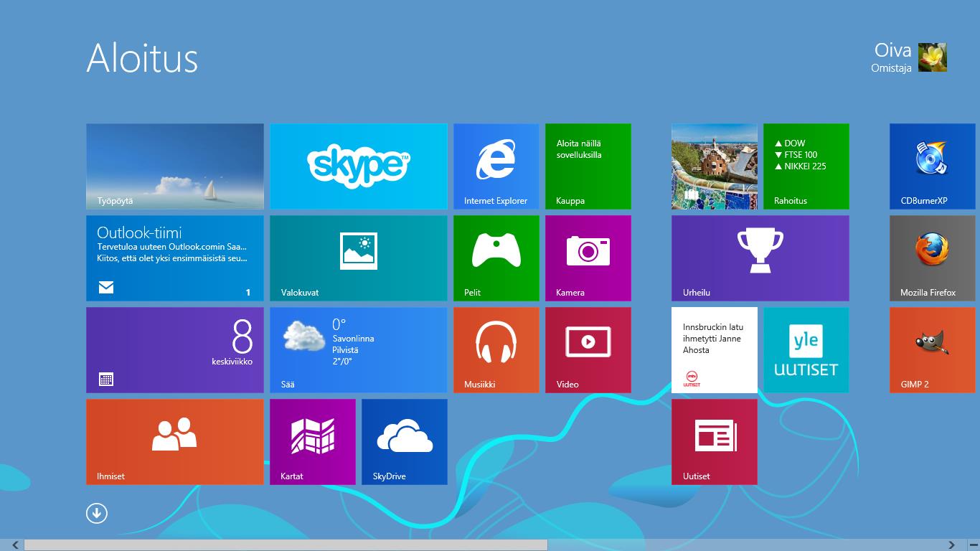Open the SkyDrive tile
980x551 pixels.
405,442
